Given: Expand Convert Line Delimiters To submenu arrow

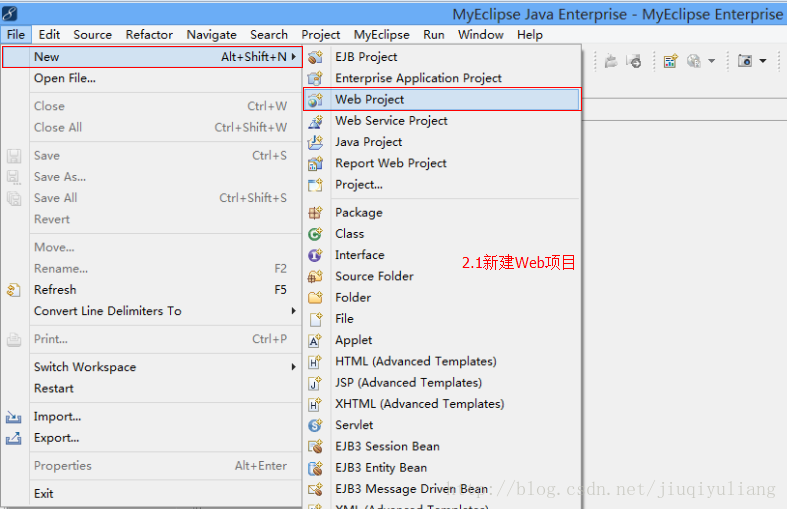Looking at the screenshot, I should click(x=294, y=311).
